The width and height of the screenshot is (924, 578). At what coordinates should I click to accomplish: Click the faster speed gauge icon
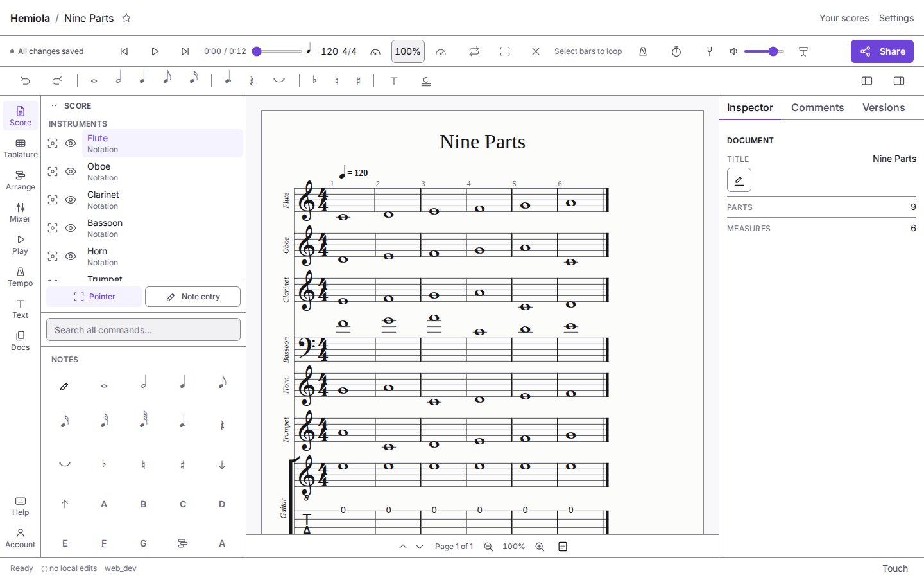click(441, 51)
